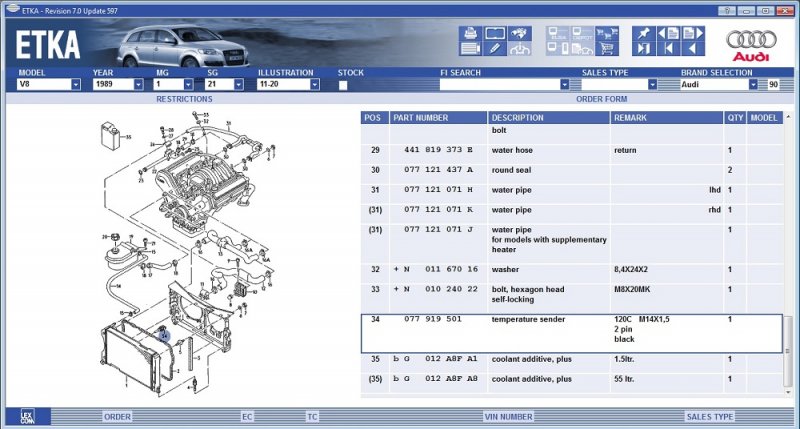This screenshot has width=800, height=429.
Task: Click the LexCom logo icon
Action: pyautogui.click(x=28, y=415)
